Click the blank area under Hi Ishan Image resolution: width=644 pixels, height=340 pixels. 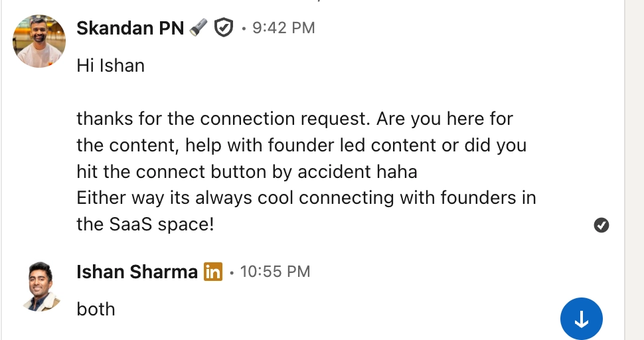tap(266, 92)
